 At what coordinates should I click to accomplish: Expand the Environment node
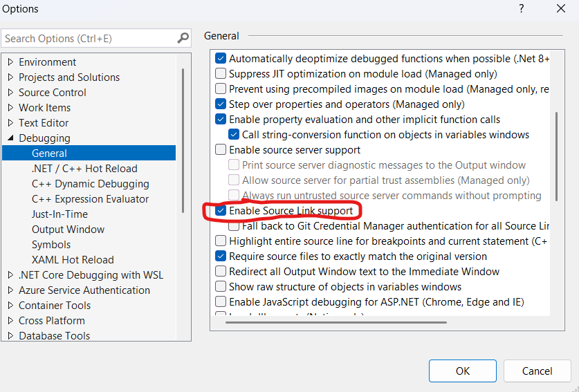10,62
